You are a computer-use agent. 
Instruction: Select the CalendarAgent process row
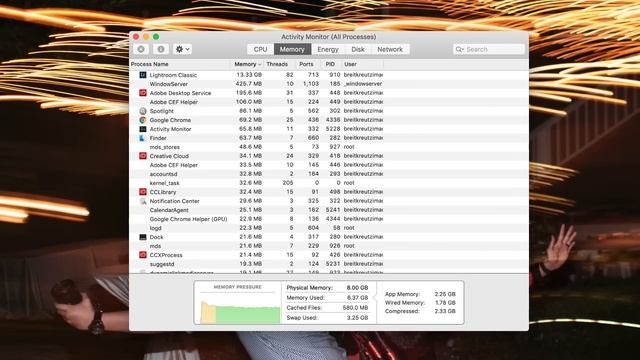pos(329,210)
